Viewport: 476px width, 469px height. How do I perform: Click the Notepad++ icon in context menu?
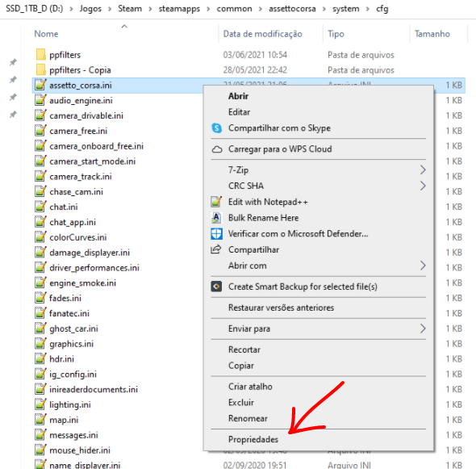216,202
